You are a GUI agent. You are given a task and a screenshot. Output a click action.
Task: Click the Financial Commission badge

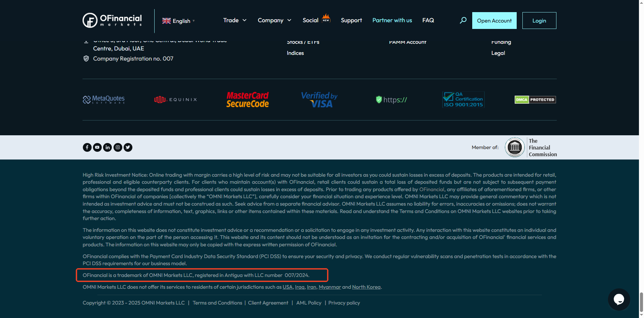point(531,147)
